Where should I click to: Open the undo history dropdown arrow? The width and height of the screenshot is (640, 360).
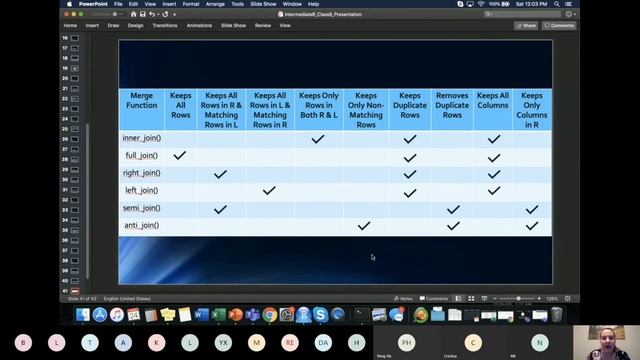point(158,15)
